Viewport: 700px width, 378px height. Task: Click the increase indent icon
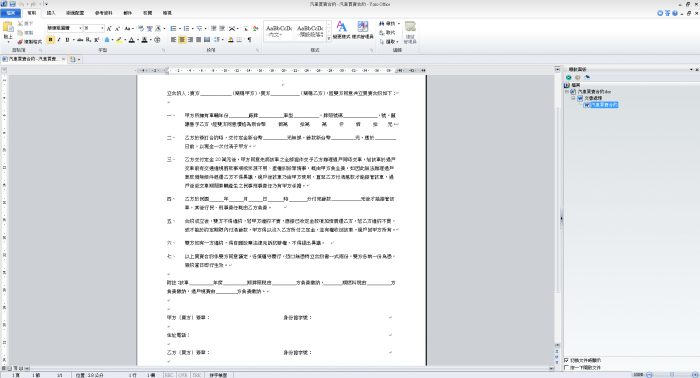[x=222, y=28]
